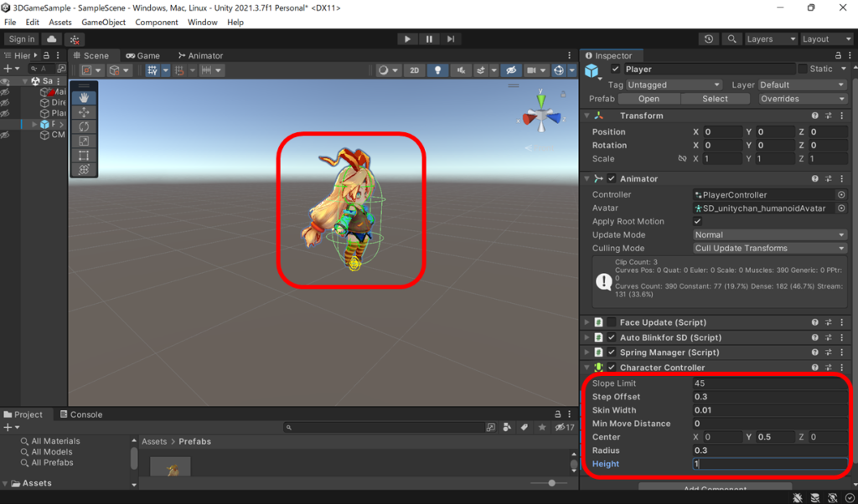Switch to the Animator tab
This screenshot has height=504, width=858.
[x=200, y=56]
